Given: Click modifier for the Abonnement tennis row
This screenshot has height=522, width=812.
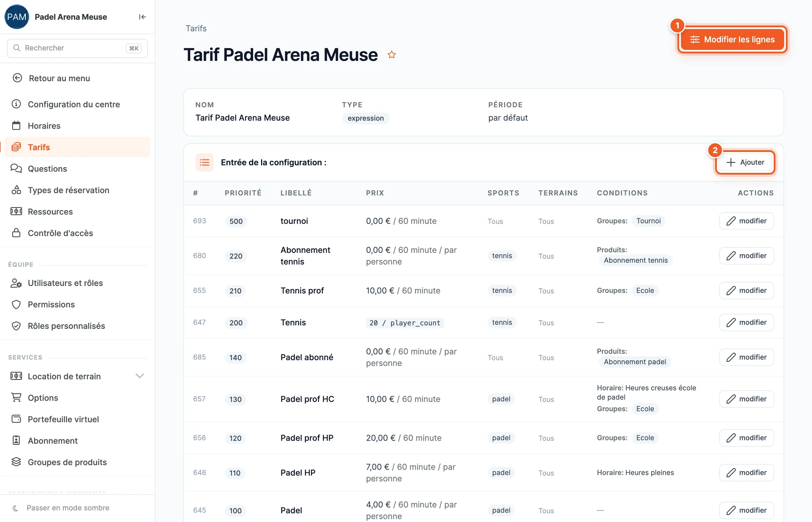Looking at the screenshot, I should click(746, 256).
